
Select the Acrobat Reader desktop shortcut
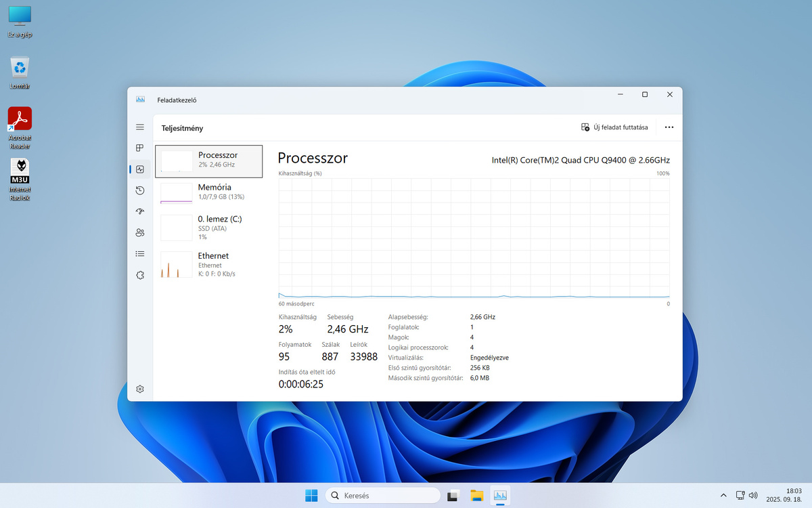20,129
